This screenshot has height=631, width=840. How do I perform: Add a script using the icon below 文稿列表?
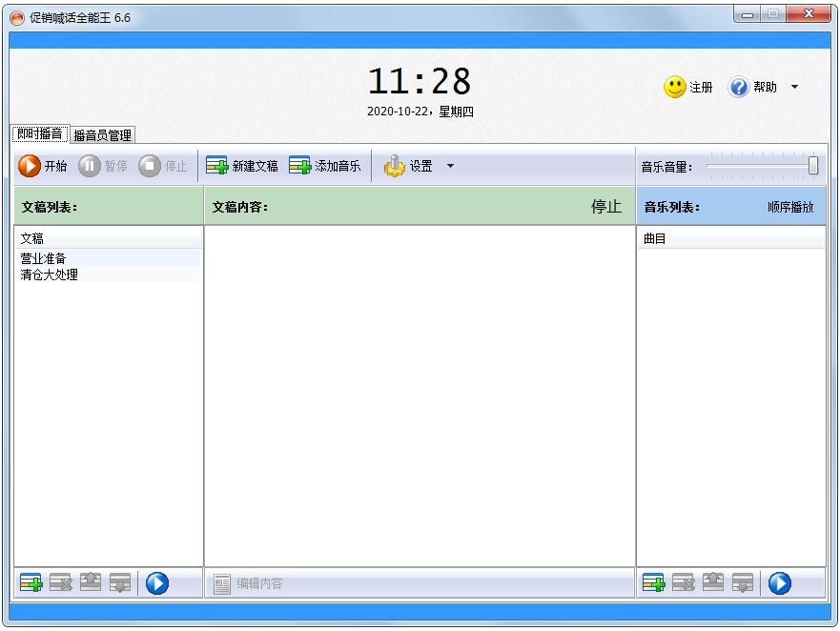pos(31,583)
